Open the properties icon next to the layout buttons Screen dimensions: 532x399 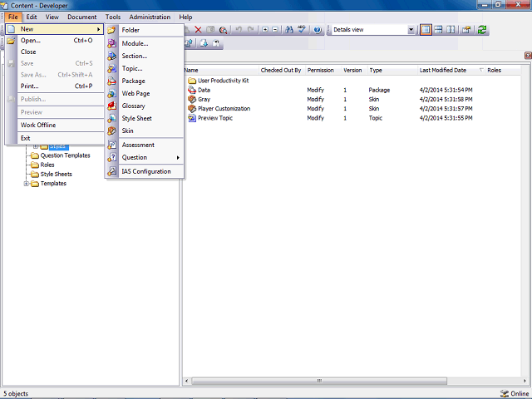click(x=466, y=30)
